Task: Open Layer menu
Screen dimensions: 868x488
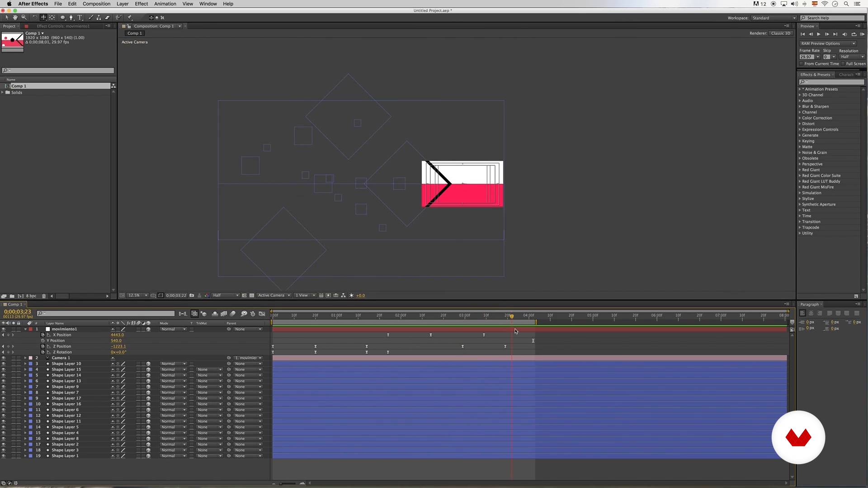Action: point(123,4)
